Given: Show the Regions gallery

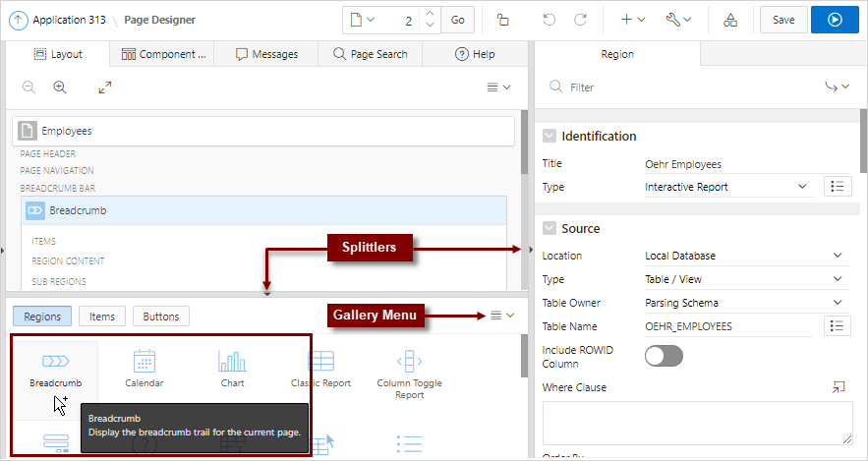Looking at the screenshot, I should 42,317.
